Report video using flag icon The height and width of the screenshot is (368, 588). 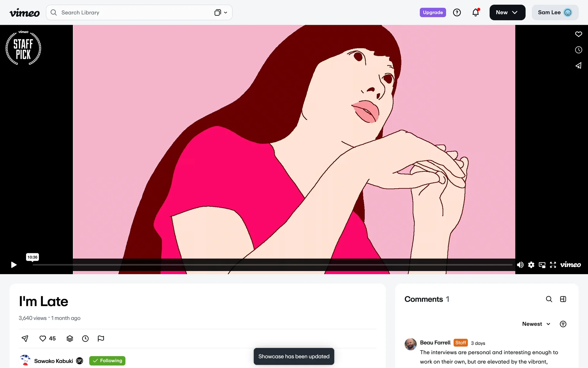[101, 338]
